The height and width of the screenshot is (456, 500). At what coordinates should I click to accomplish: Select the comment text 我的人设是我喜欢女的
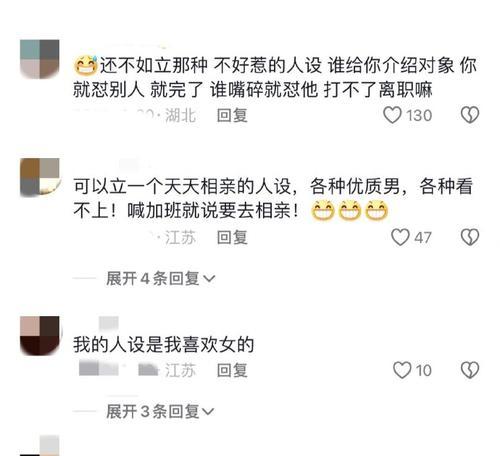(x=164, y=344)
